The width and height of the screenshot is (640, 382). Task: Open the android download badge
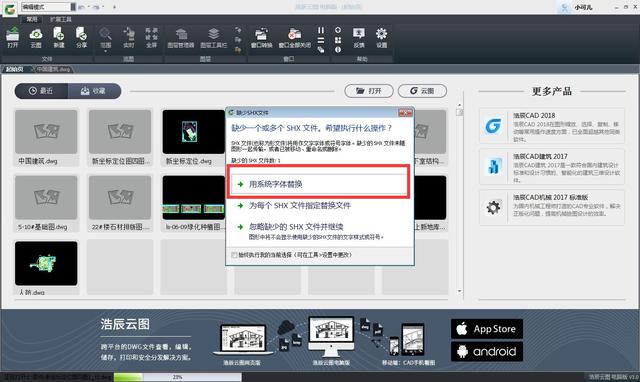click(x=487, y=351)
